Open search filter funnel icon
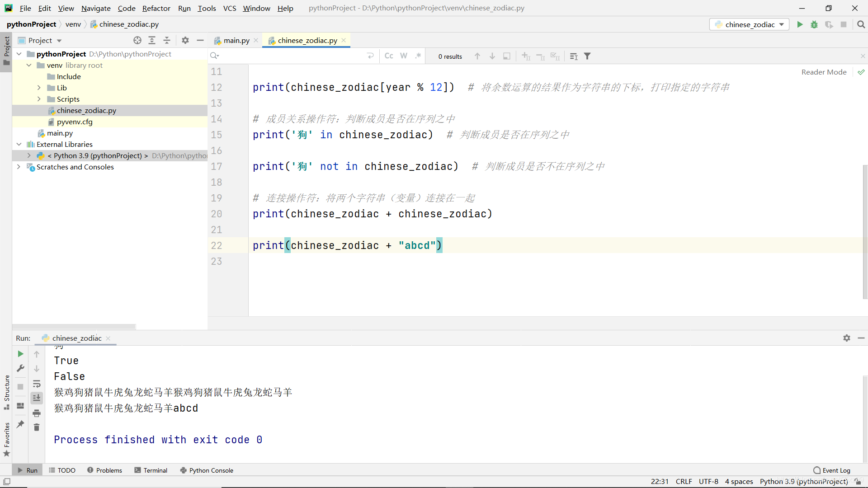Image resolution: width=868 pixels, height=488 pixels. tap(587, 56)
